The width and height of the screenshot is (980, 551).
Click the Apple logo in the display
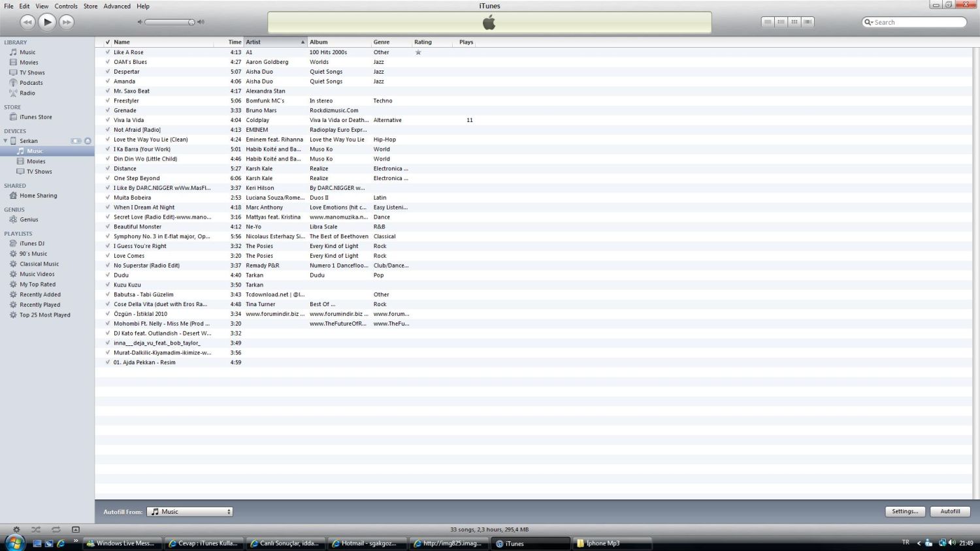[x=489, y=23]
